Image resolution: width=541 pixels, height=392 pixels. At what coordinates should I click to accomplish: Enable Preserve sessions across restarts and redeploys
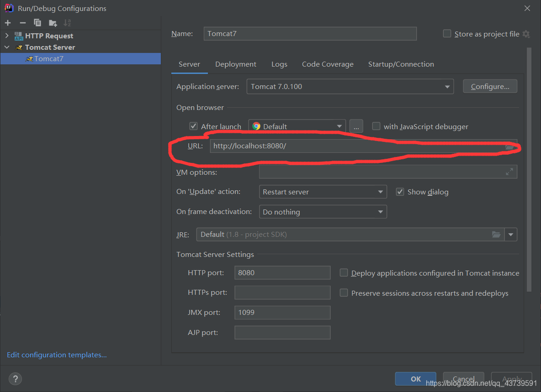click(344, 293)
